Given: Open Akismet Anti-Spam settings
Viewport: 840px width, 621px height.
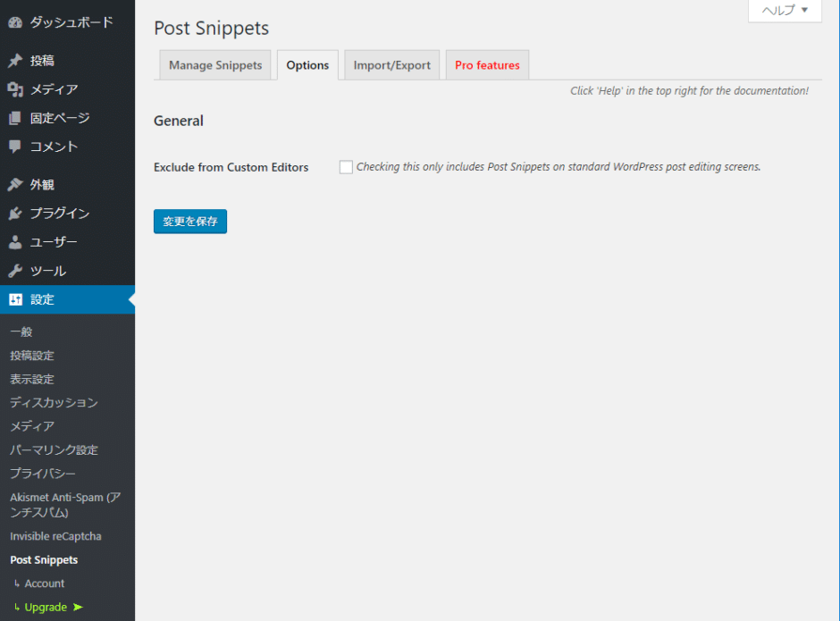Looking at the screenshot, I should pyautogui.click(x=64, y=504).
